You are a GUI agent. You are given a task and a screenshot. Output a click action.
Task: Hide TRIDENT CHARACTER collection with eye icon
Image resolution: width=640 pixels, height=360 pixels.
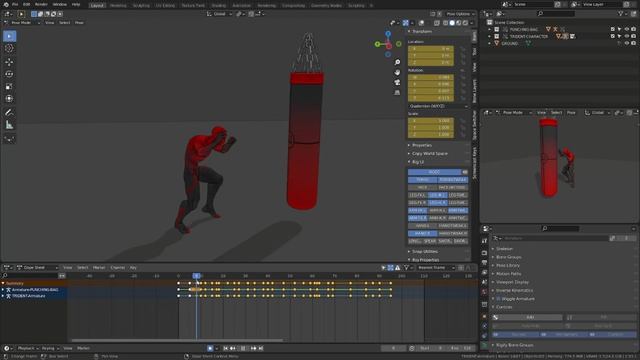point(627,36)
